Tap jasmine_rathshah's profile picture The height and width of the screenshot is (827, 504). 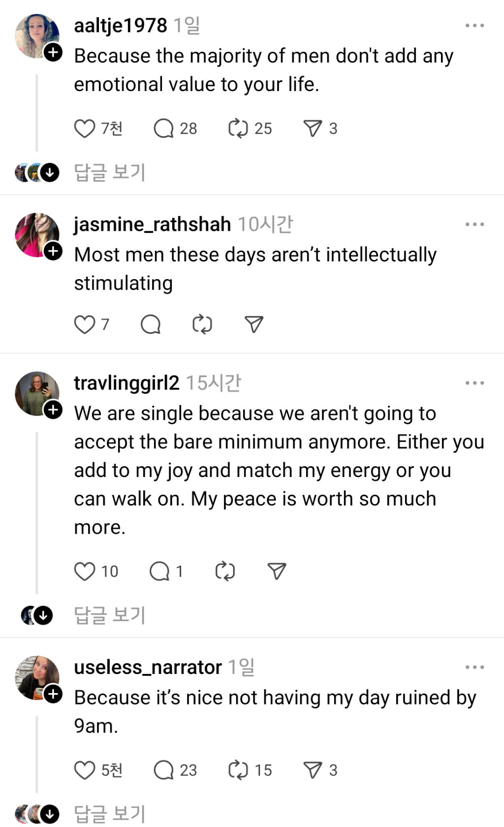click(35, 234)
